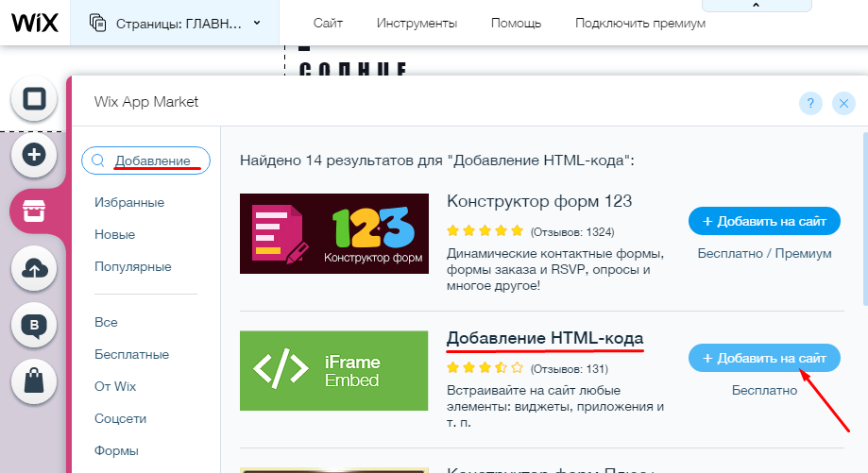Click the Wix App Market heading
Viewport: 868px width, 473px height.
(x=146, y=102)
